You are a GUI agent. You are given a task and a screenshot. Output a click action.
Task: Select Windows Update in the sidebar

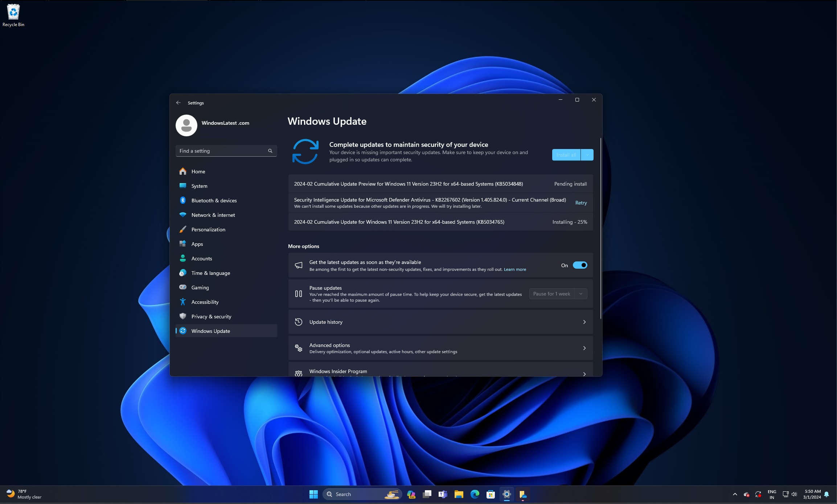pos(210,331)
